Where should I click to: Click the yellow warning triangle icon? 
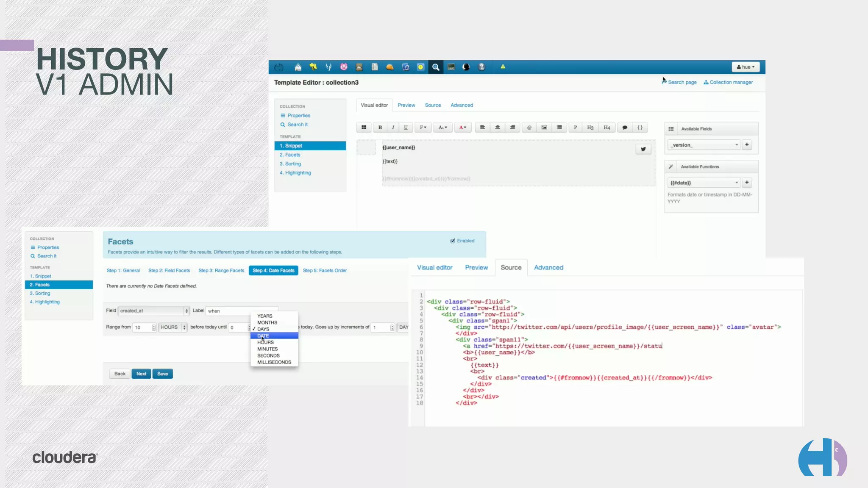click(503, 67)
